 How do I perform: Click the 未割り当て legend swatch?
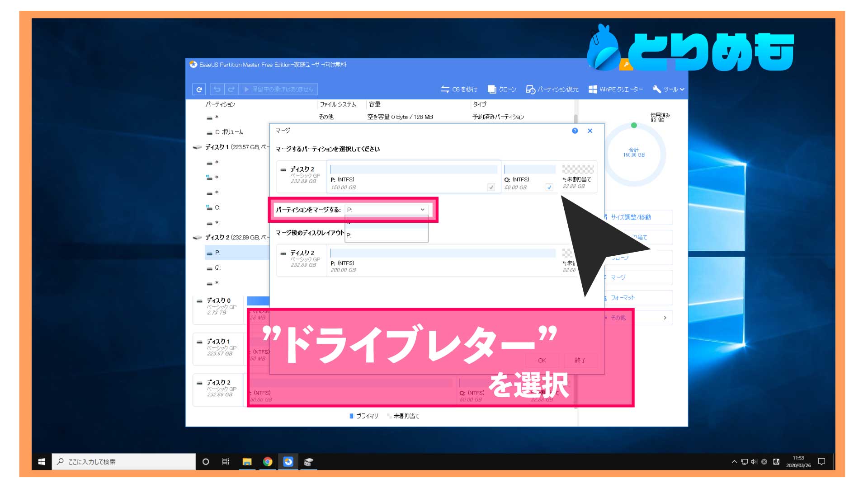[389, 416]
